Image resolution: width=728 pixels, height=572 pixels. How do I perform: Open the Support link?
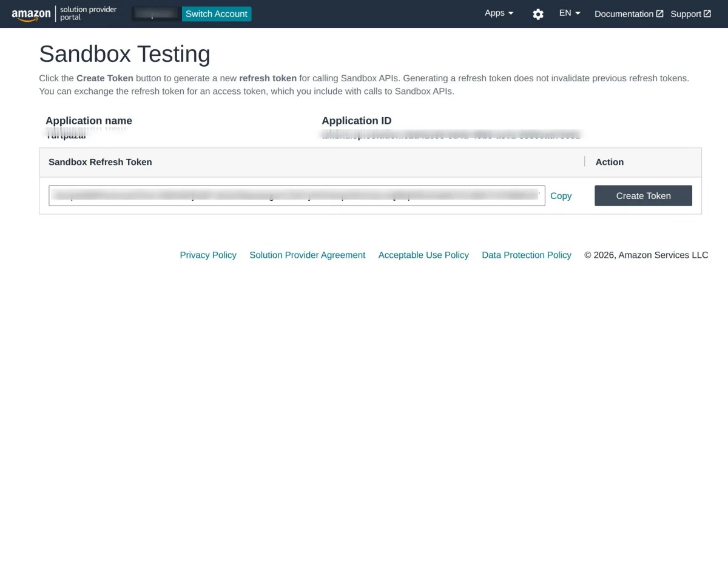pyautogui.click(x=690, y=14)
